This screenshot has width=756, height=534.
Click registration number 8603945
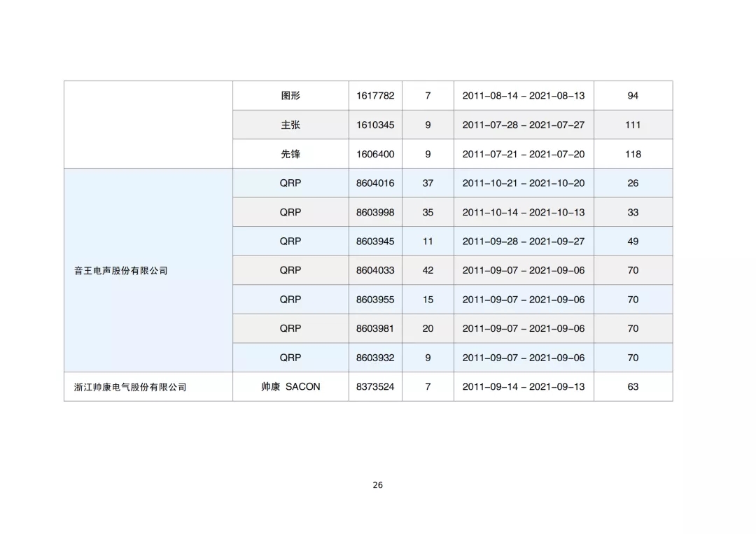[375, 241]
